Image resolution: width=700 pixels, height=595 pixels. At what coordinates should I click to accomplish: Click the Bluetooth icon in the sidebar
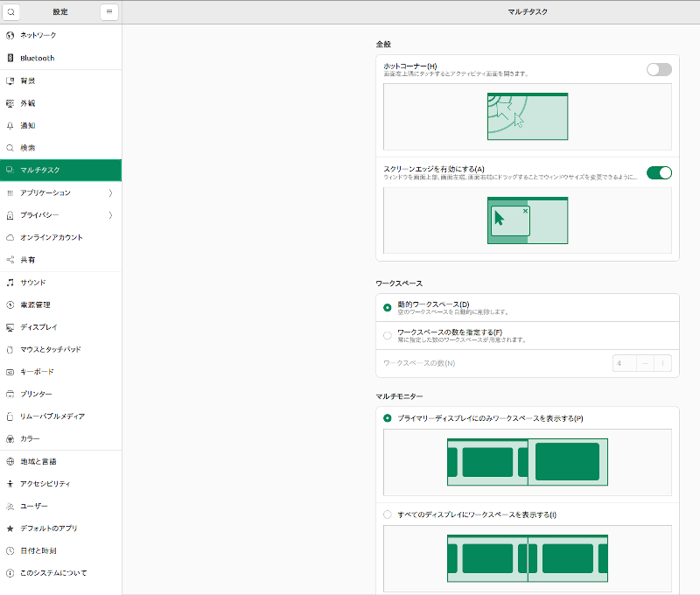10,58
